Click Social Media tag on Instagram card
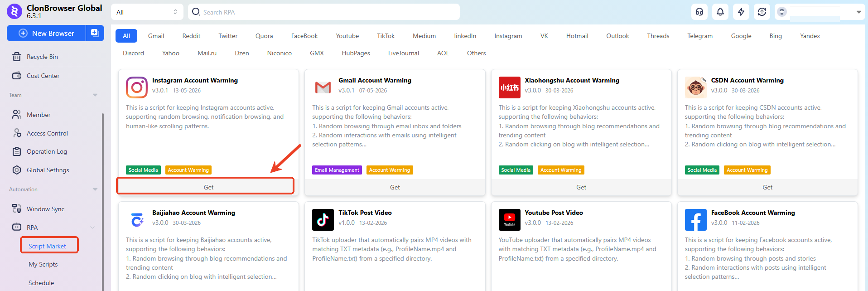This screenshot has height=291, width=868. click(143, 170)
